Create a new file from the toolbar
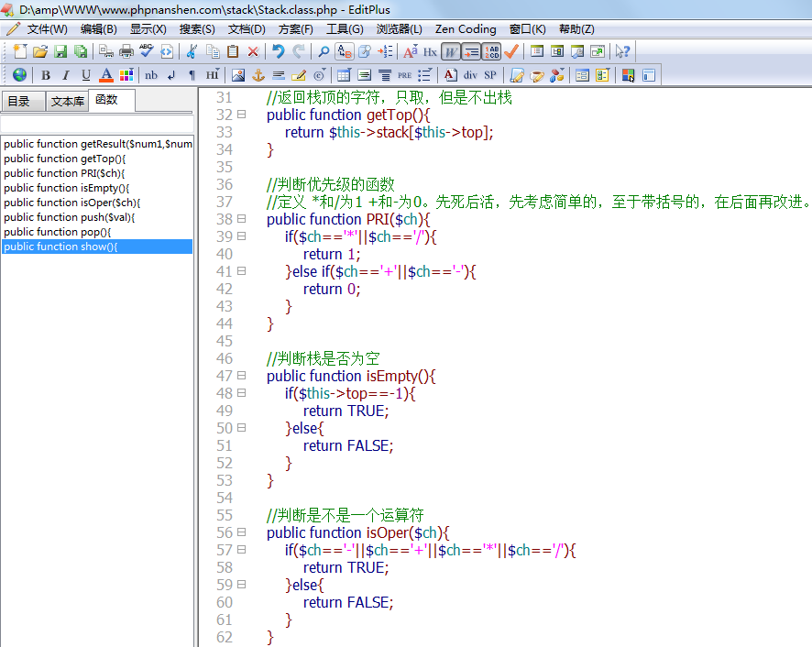Image resolution: width=812 pixels, height=647 pixels. [x=19, y=51]
